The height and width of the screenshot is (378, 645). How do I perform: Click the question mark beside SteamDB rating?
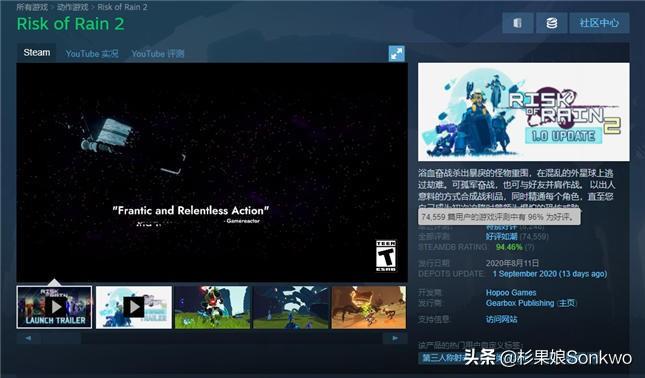(x=530, y=247)
